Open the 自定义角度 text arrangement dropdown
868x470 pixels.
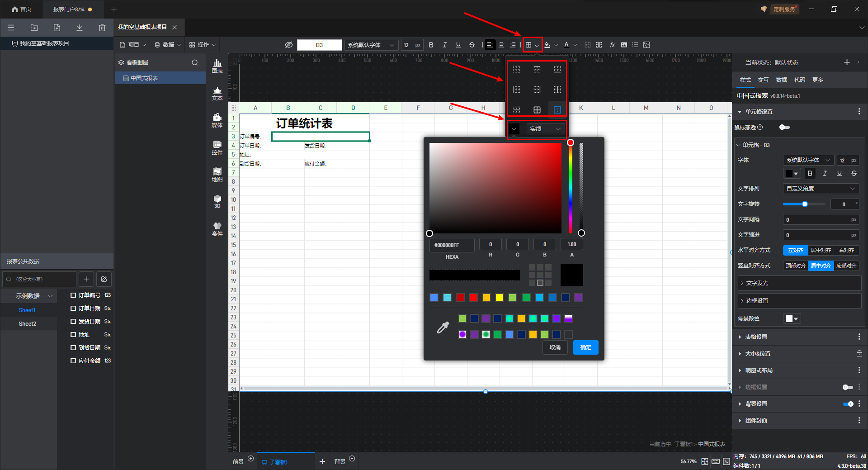click(821, 189)
